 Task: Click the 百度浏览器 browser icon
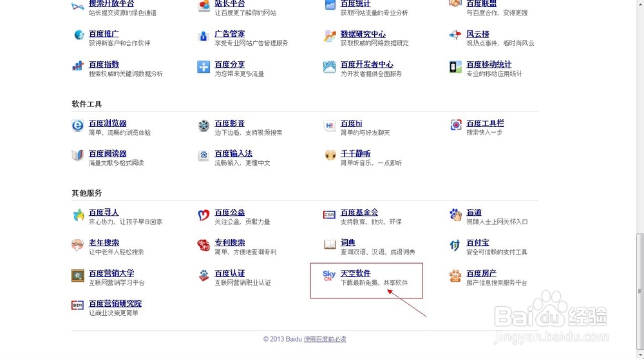point(78,126)
